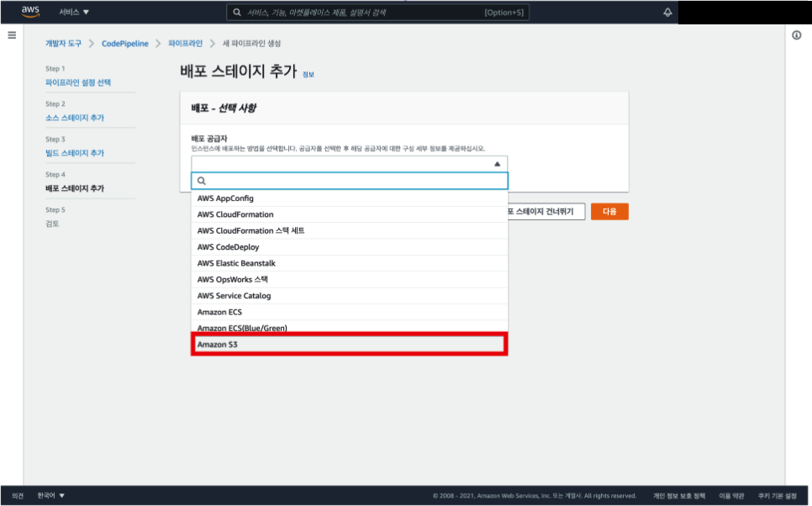Open Step 1 파이프라인 설정 선택
The width and height of the screenshot is (812, 506).
pyautogui.click(x=77, y=83)
